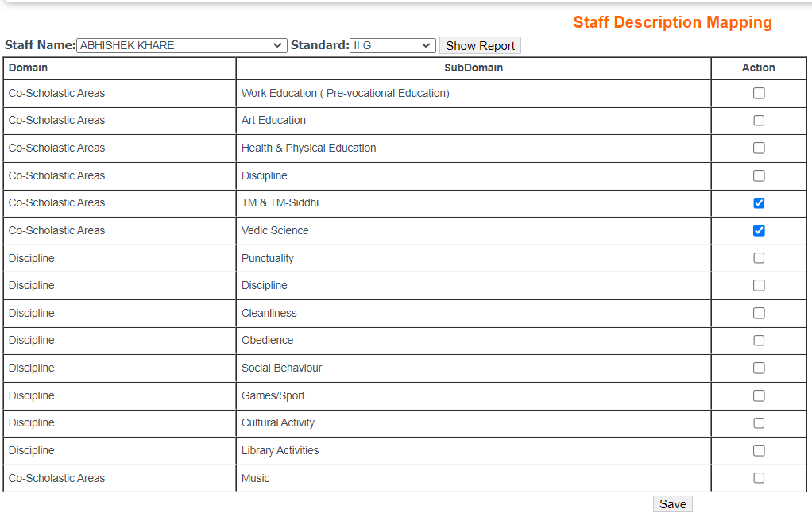This screenshot has height=513, width=812.
Task: Click the 'Staff Name:' label
Action: coord(40,45)
